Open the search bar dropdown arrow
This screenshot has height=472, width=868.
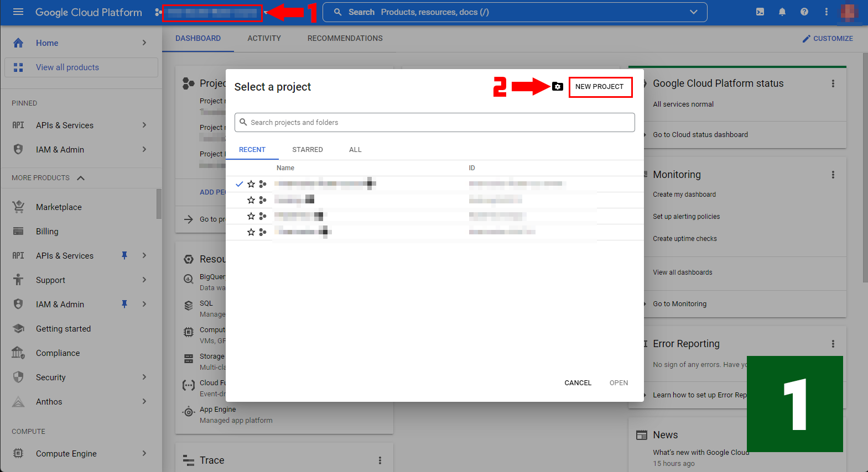coord(694,12)
